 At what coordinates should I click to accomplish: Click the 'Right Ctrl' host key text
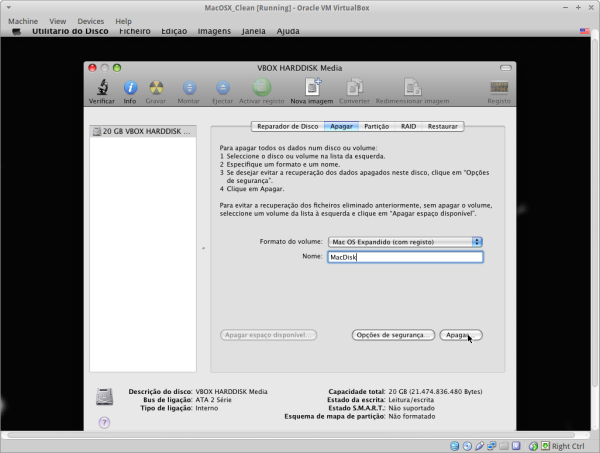click(x=568, y=446)
